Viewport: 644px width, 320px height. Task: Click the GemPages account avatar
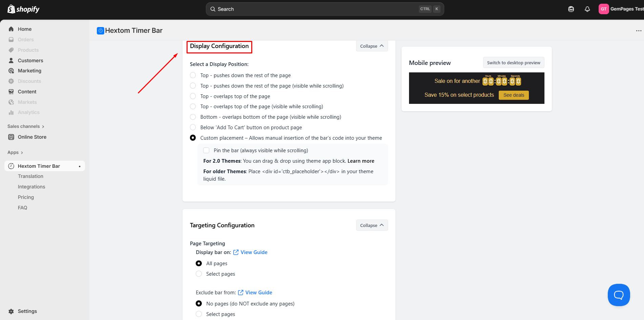[x=603, y=9]
